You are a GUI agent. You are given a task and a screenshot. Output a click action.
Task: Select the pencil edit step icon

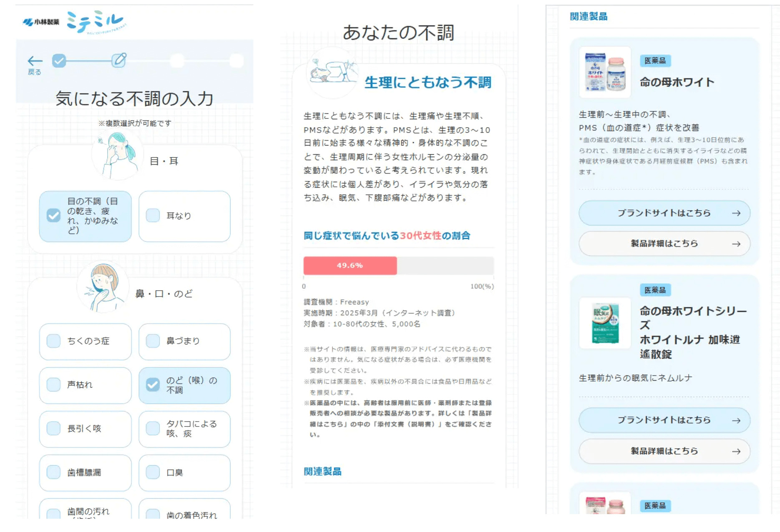tap(119, 60)
